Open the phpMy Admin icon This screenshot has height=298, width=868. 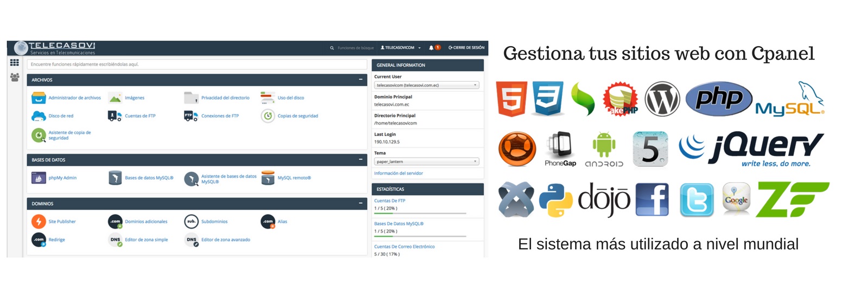39,178
